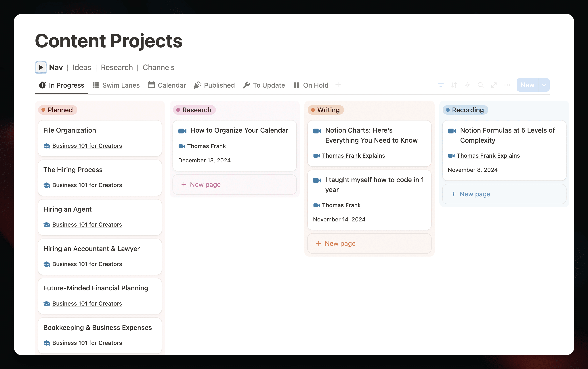
Task: Open the filter icon in toolbar
Action: click(441, 85)
